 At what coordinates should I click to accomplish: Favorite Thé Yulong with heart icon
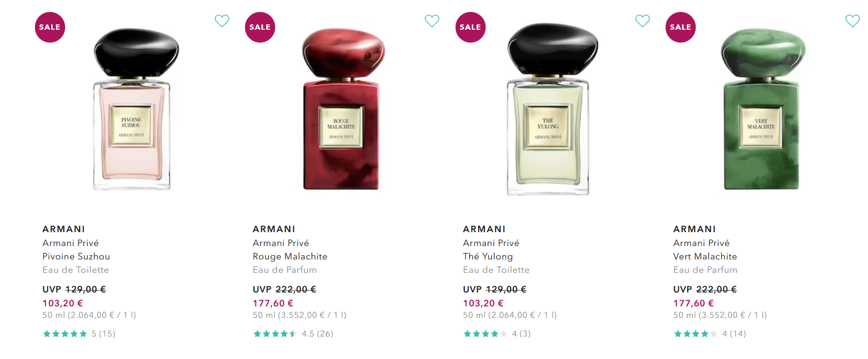pos(643,21)
